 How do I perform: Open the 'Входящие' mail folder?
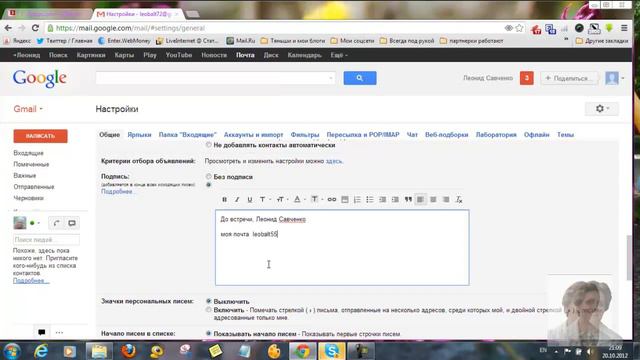pos(28,153)
